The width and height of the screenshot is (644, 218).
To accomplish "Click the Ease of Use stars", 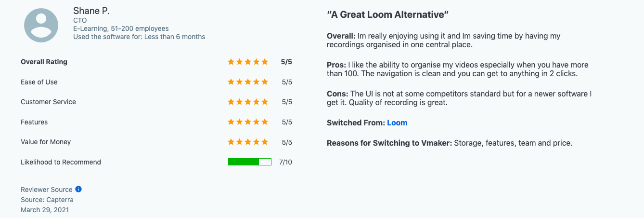I will pyautogui.click(x=248, y=82).
